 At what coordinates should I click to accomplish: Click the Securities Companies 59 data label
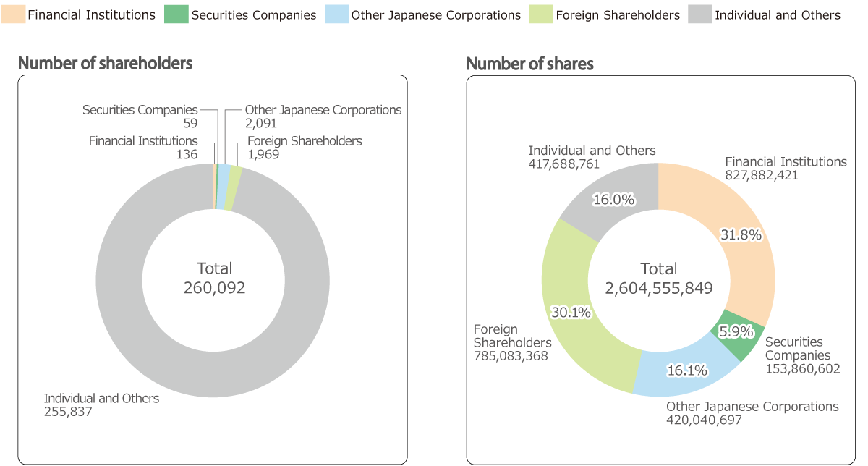(x=140, y=116)
